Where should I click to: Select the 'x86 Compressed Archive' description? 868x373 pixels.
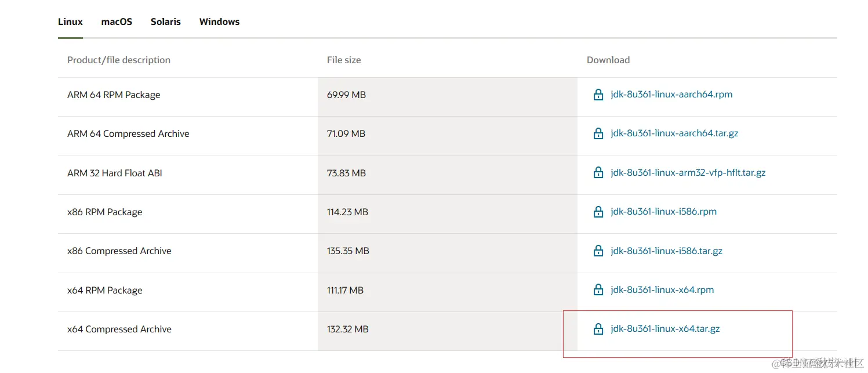(x=119, y=251)
